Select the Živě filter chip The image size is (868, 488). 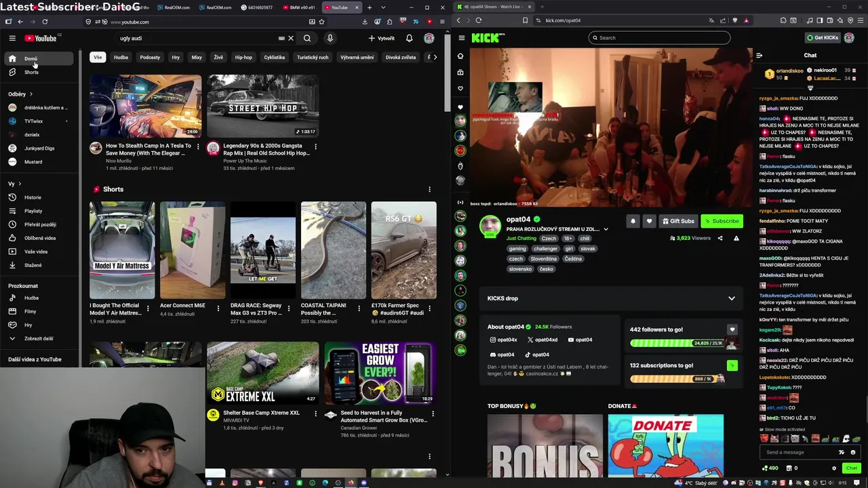point(218,57)
